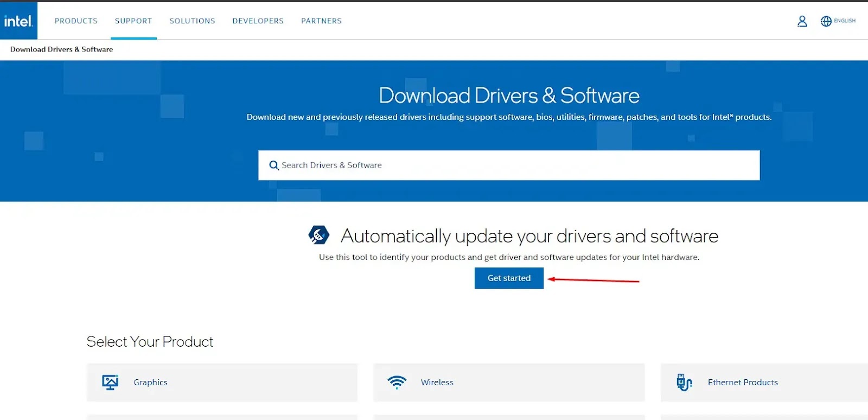Open the Support menu

coord(133,21)
